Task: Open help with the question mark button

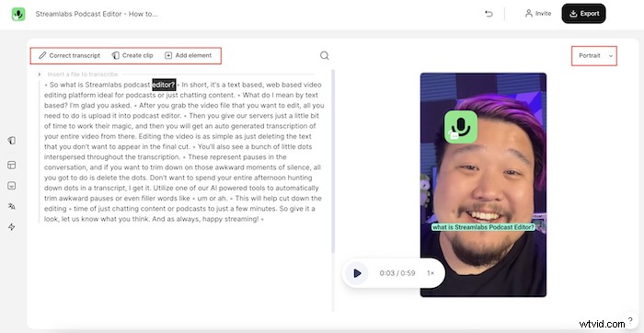Action: coord(630,321)
